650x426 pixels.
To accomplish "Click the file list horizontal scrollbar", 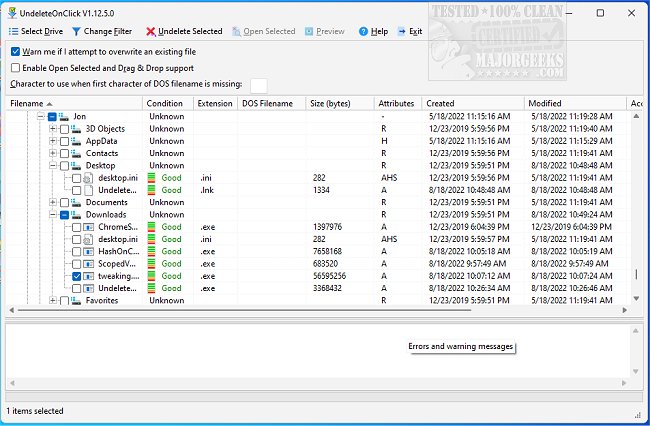I will point(245,310).
